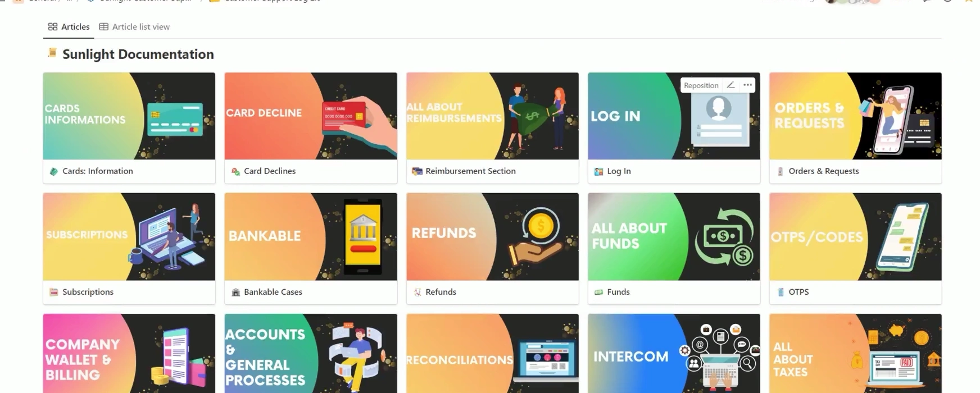This screenshot has height=393, width=980.
Task: Click the Reimbursement Section page icon
Action: 417,171
